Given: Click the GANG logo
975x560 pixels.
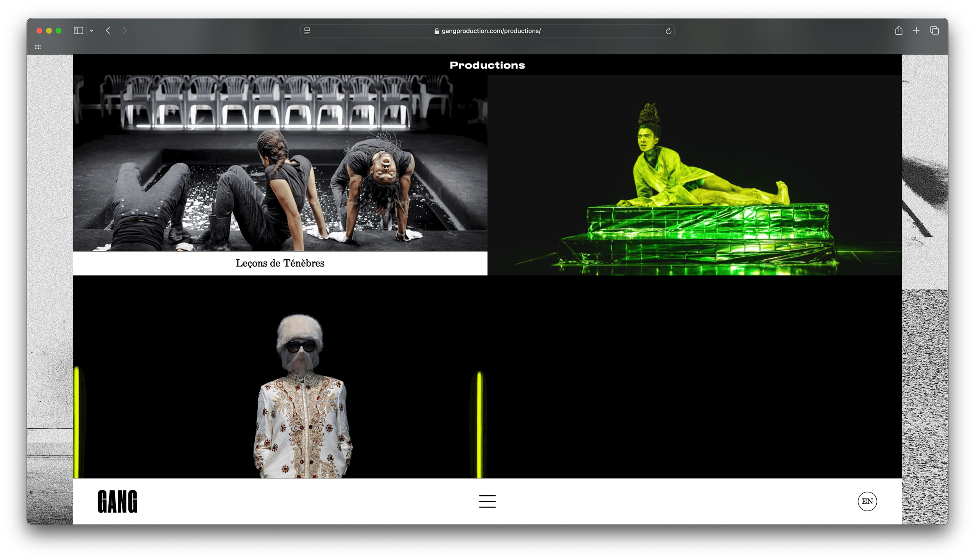Looking at the screenshot, I should [x=117, y=502].
